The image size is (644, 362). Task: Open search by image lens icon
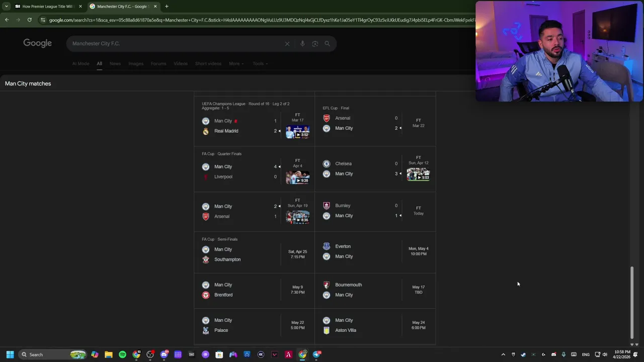(315, 44)
